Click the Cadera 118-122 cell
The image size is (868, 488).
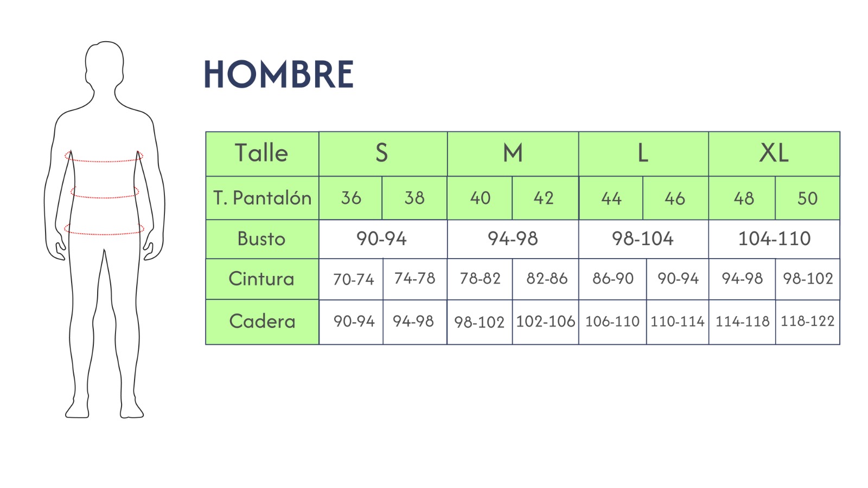pos(807,322)
